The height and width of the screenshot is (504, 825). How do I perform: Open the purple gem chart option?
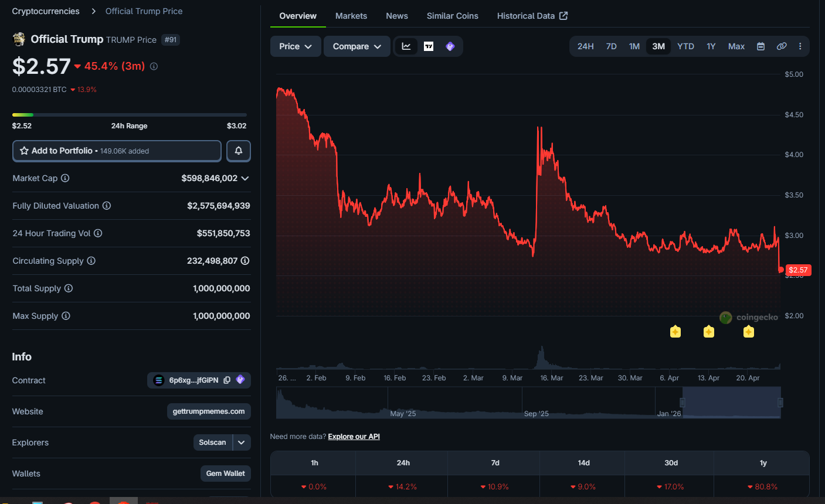pyautogui.click(x=450, y=46)
